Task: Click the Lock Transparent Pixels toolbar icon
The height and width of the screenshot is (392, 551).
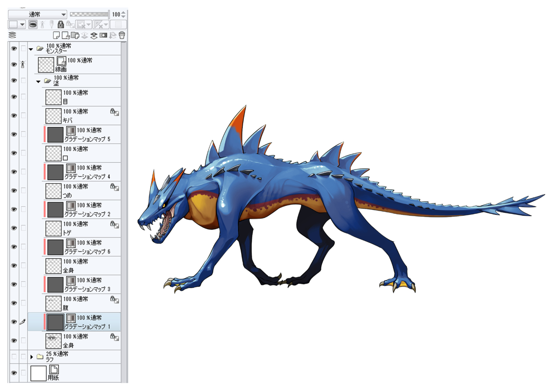Action: click(x=70, y=25)
